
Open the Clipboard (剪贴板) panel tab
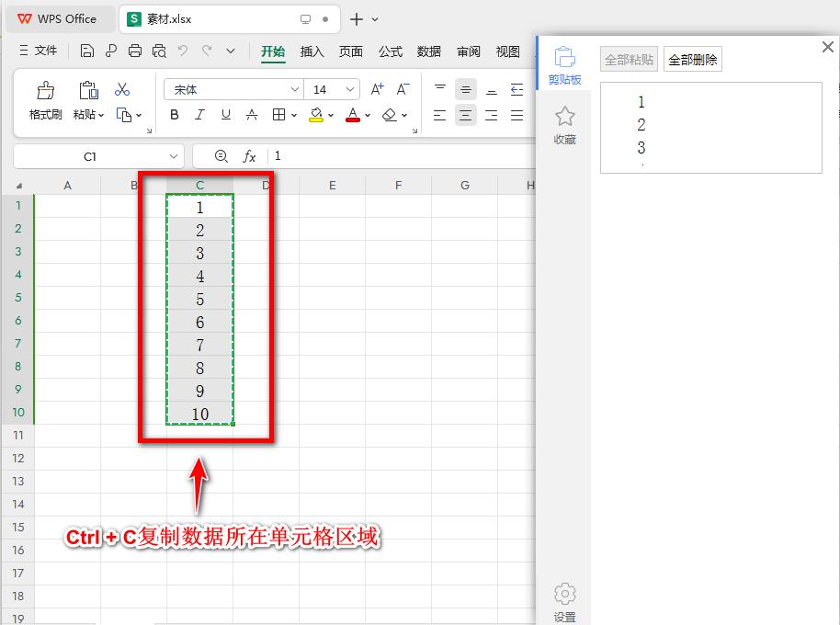[564, 66]
